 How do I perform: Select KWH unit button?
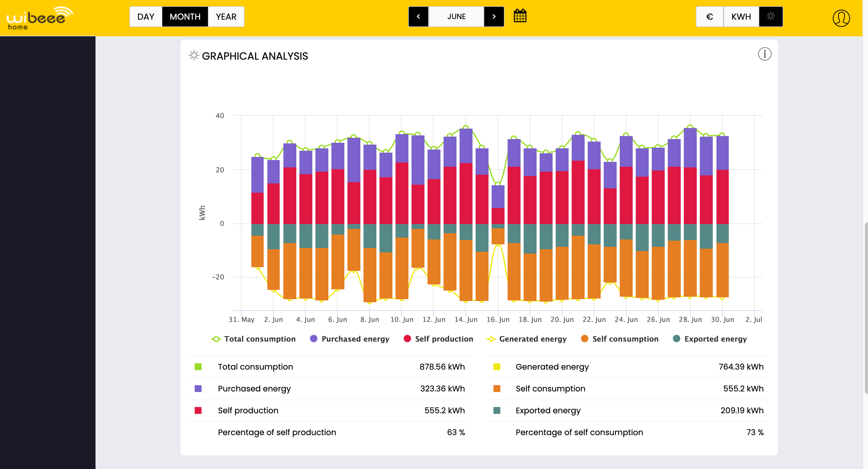pyautogui.click(x=741, y=17)
